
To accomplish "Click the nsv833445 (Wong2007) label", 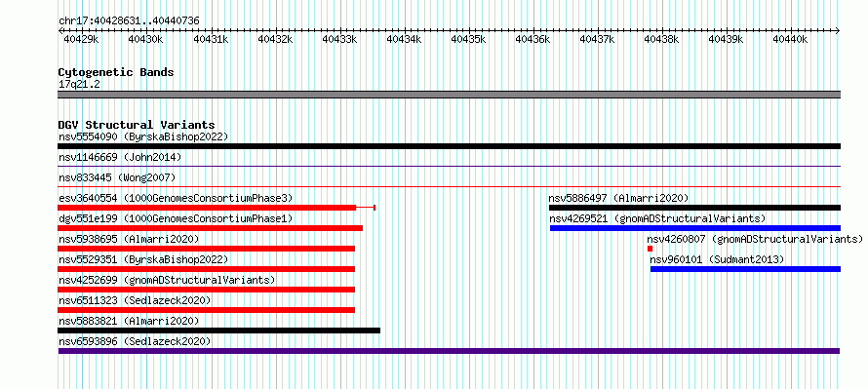I will pyautogui.click(x=117, y=177).
